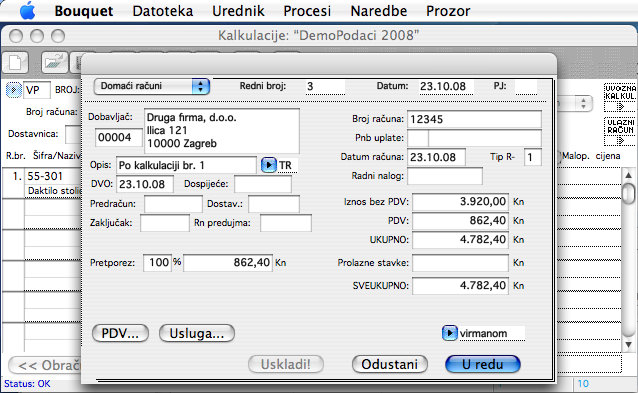
Task: Click the DVO date field
Action: [145, 184]
